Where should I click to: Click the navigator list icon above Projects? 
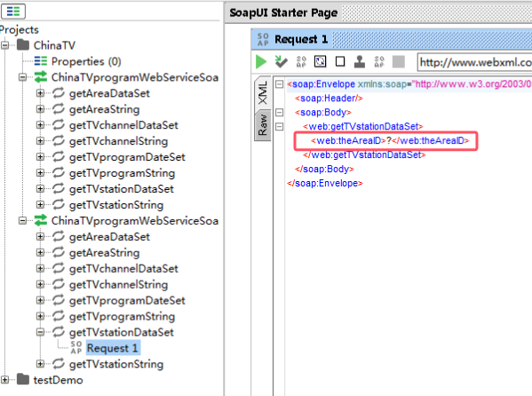pyautogui.click(x=13, y=12)
